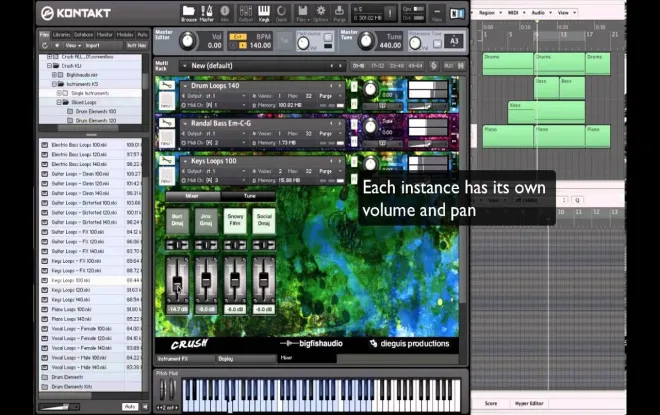The image size is (660, 415).
Task: Select next Keys Loops 100 instrument arrow
Action: pos(340,161)
